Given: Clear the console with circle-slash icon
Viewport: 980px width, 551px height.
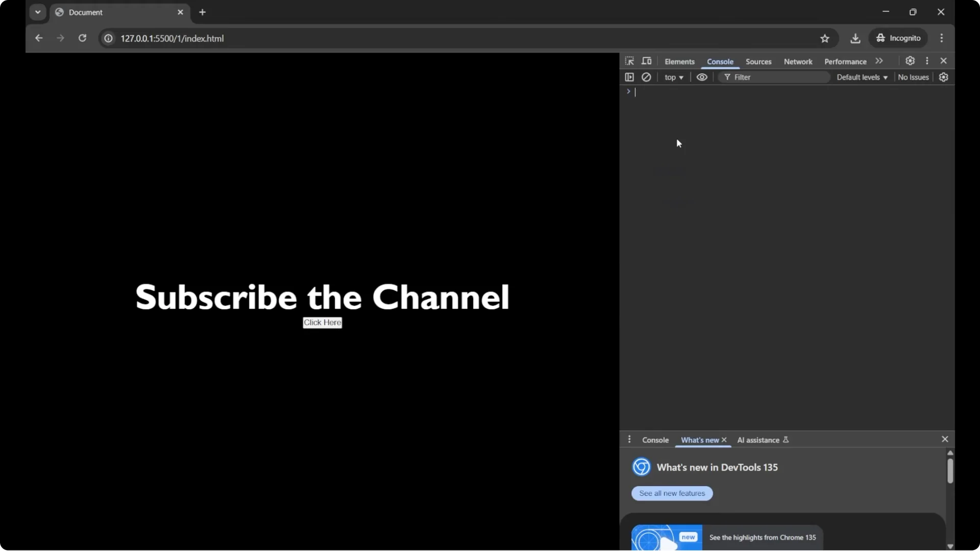Looking at the screenshot, I should 646,77.
